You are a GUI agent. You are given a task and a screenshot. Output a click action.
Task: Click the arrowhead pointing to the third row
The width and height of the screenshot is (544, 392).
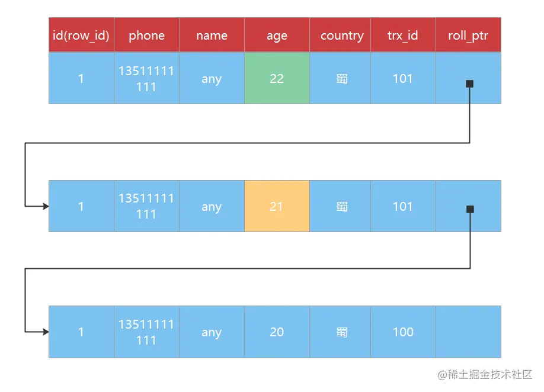pos(46,332)
